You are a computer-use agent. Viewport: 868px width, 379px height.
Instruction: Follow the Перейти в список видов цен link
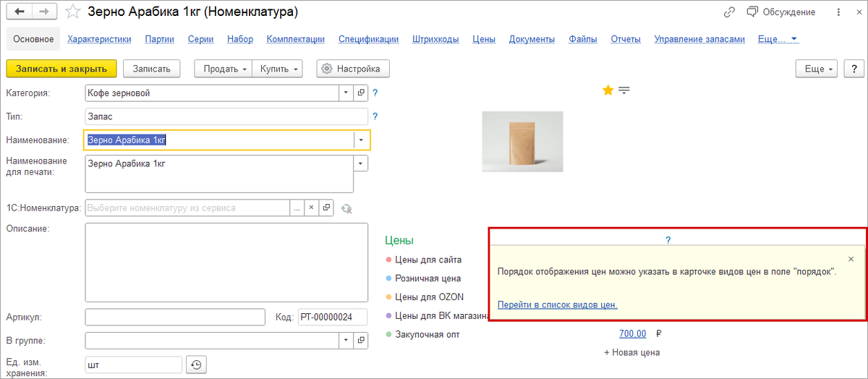[x=558, y=305]
